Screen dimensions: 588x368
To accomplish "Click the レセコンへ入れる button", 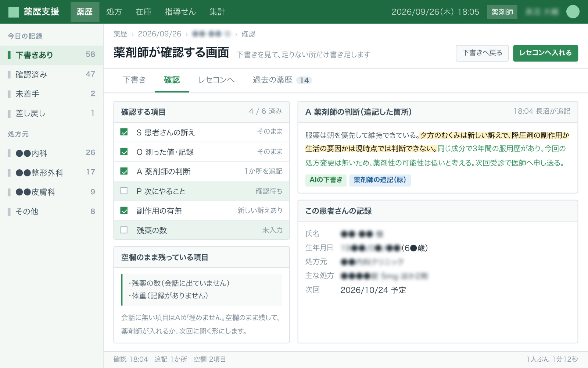I will click(545, 53).
